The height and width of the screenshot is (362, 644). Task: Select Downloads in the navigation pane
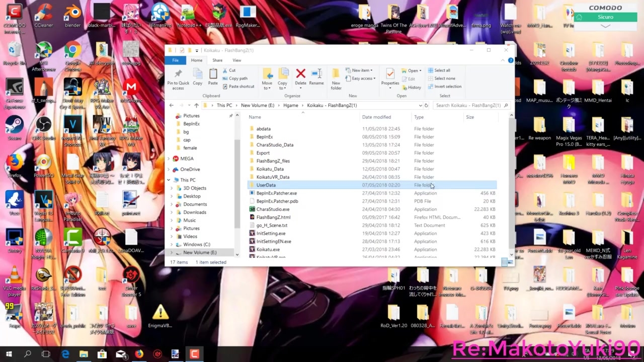coord(195,212)
